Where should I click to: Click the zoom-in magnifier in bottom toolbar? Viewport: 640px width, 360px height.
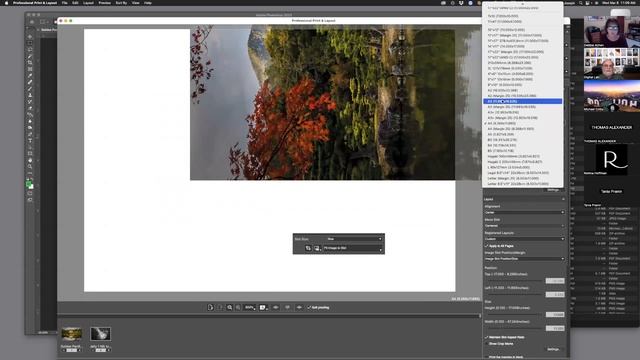pos(229,307)
